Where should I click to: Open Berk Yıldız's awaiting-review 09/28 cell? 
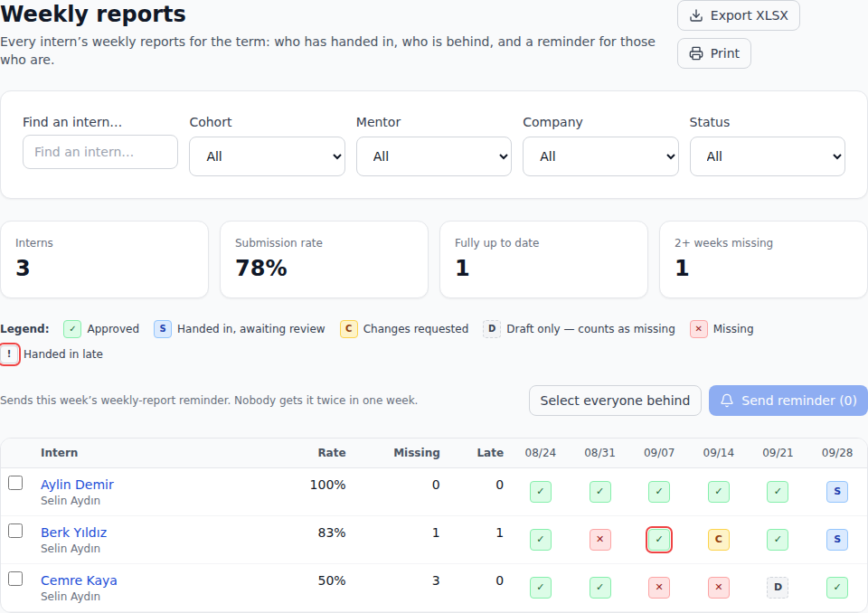[x=837, y=540]
